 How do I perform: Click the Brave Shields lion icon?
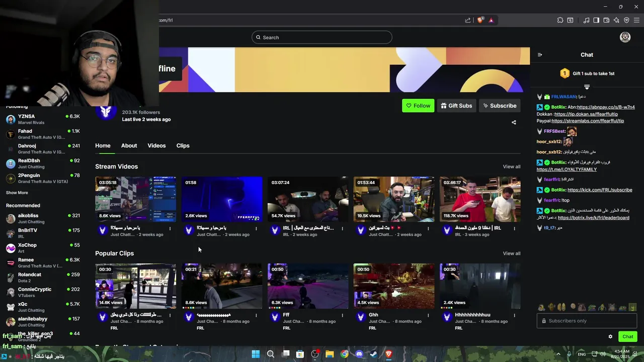tap(480, 20)
